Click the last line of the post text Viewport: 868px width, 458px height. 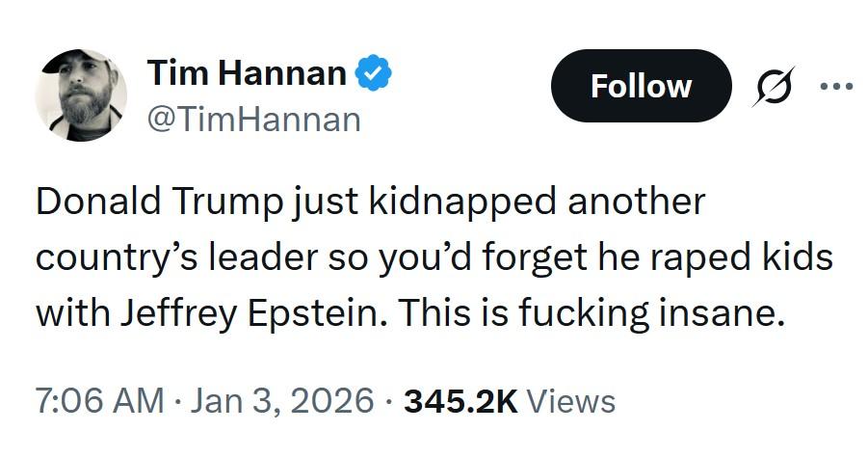click(405, 311)
